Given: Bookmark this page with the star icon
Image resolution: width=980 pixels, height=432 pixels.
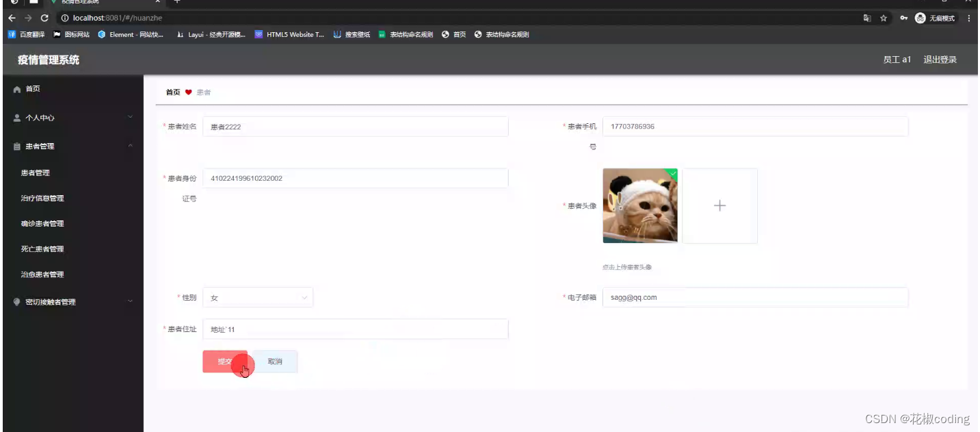Looking at the screenshot, I should [x=884, y=18].
